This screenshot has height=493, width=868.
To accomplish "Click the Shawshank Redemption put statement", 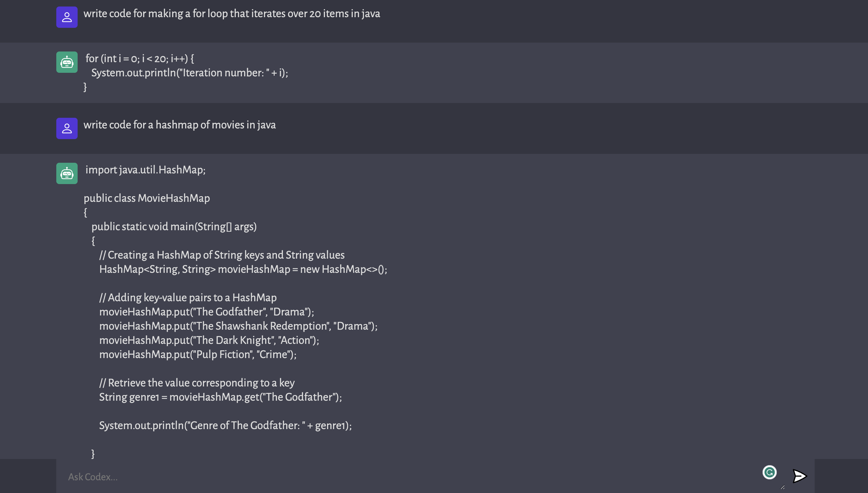I will point(238,326).
